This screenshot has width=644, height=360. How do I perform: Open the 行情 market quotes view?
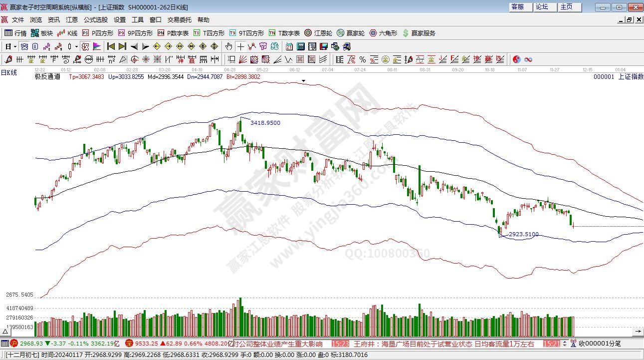[15, 33]
